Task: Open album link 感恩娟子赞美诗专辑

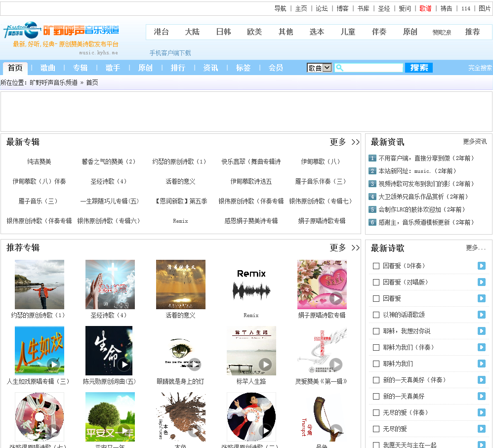Action: pos(251,221)
